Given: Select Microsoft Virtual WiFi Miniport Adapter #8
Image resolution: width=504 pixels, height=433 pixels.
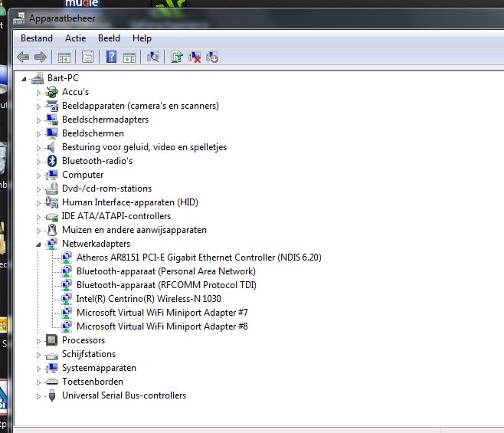Looking at the screenshot, I should click(x=162, y=326).
